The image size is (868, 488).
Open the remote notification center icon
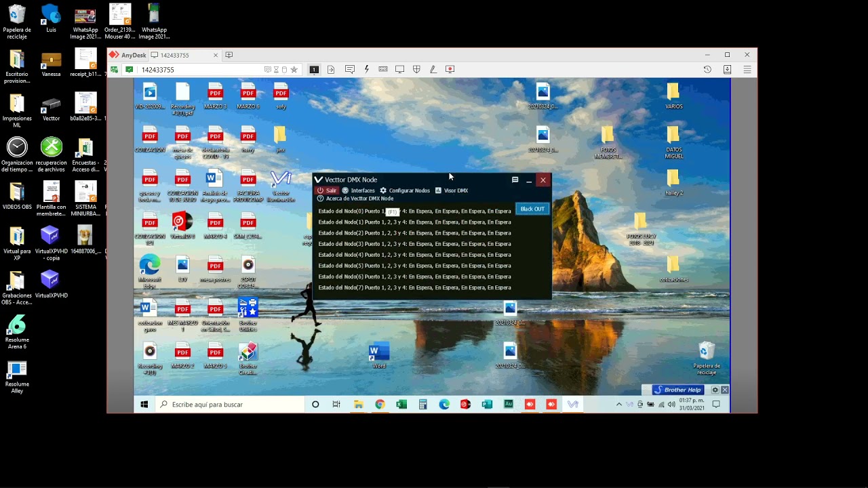tap(715, 405)
